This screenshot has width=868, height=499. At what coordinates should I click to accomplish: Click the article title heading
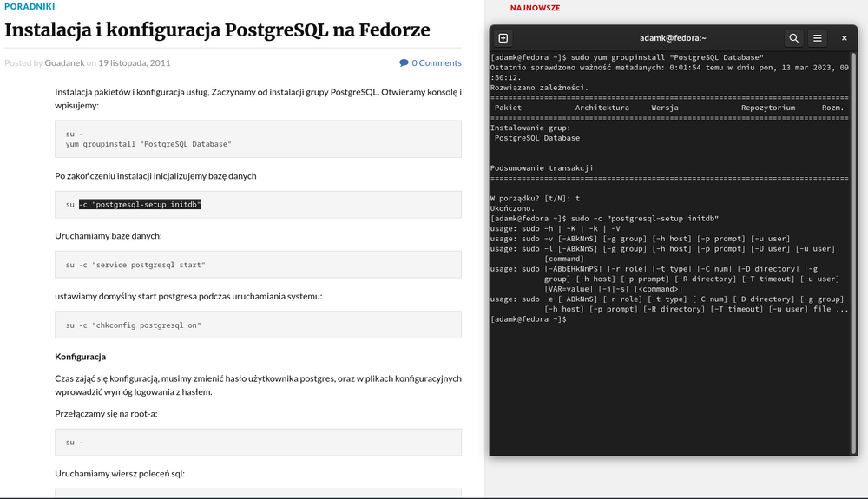(x=217, y=30)
